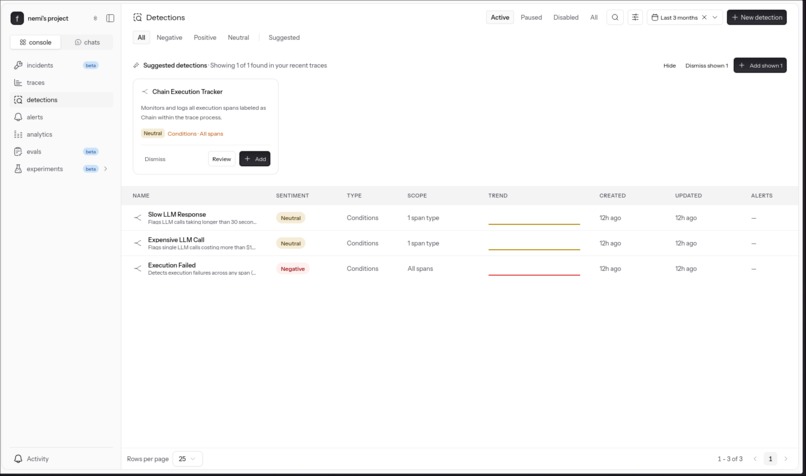
Task: Toggle the sidebar collapse icon
Action: [x=110, y=18]
